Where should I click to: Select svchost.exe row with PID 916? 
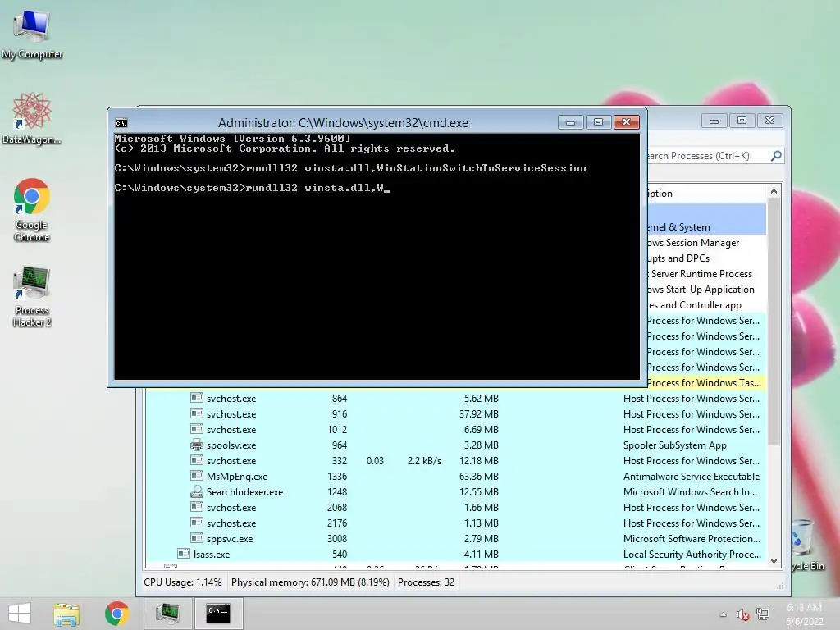[x=455, y=414]
